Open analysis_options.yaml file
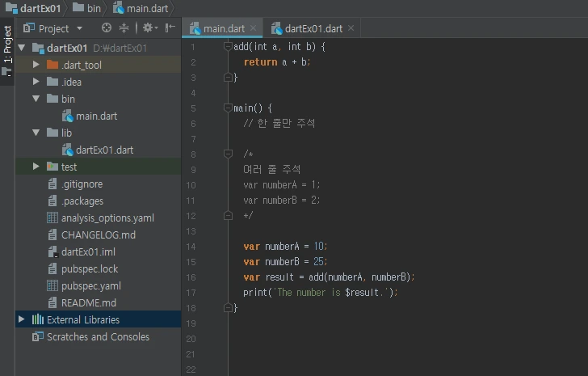The width and height of the screenshot is (588, 376). pos(98,218)
